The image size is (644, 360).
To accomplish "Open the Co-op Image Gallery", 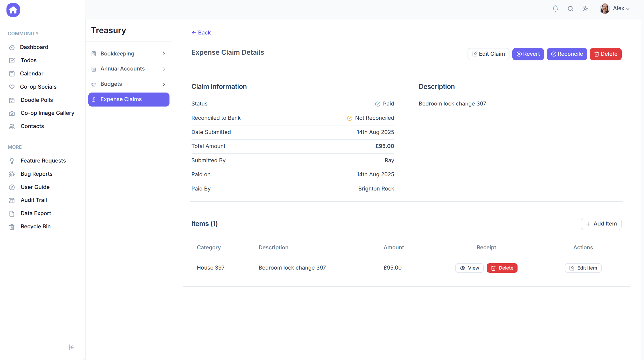I will coord(47,113).
